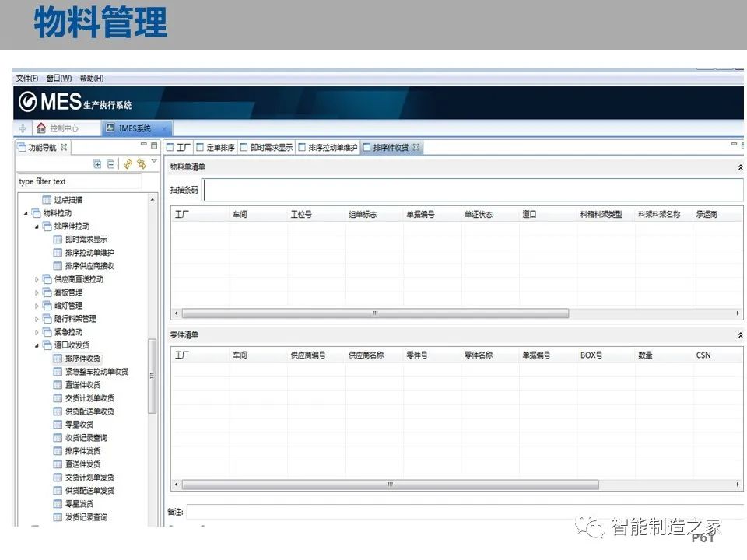Expand the 看板管理 tree node
The height and width of the screenshot is (560, 747).
[x=37, y=292]
